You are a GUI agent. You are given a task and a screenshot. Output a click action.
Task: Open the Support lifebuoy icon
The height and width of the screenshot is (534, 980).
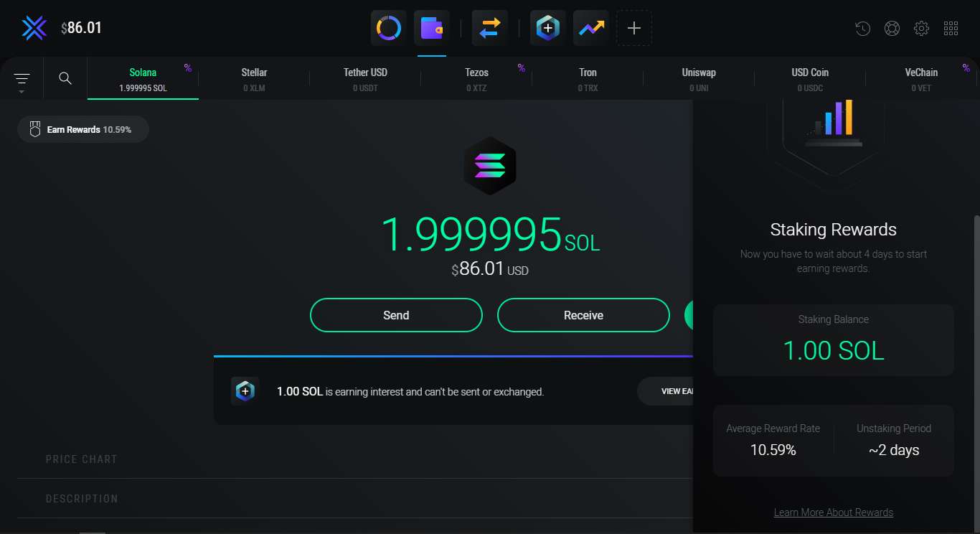pos(892,29)
